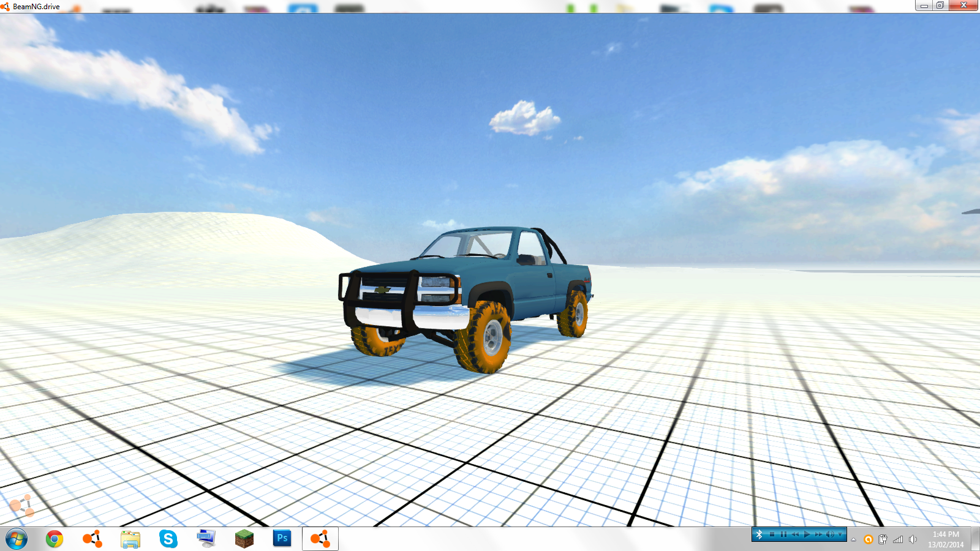
Task: Open the first BeamNG taskbar shortcut
Action: (92, 539)
